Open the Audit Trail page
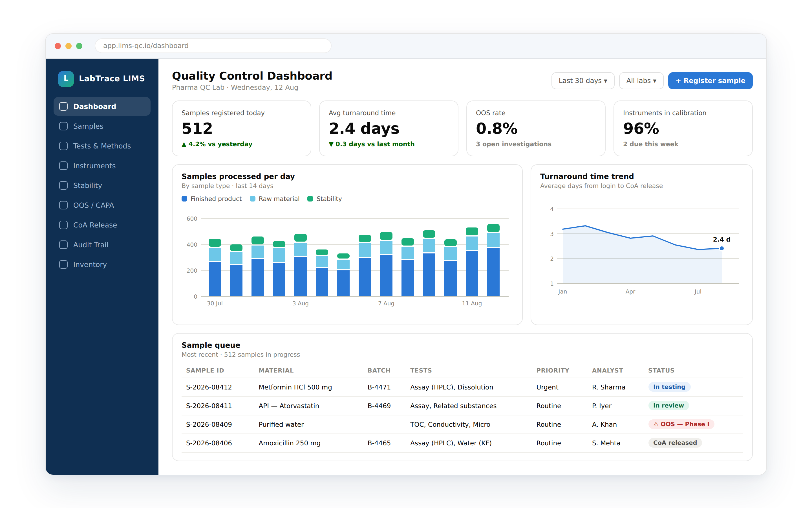The height and width of the screenshot is (508, 812). click(102, 245)
